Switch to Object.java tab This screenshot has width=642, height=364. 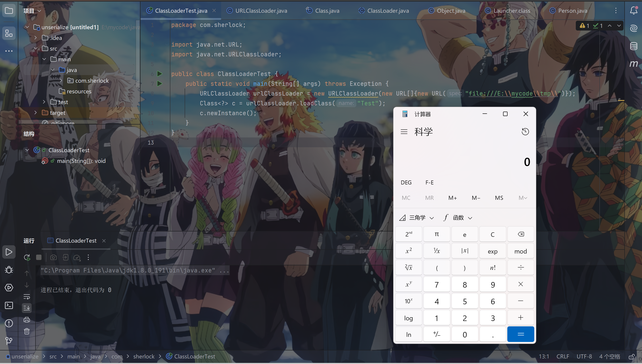pyautogui.click(x=447, y=10)
